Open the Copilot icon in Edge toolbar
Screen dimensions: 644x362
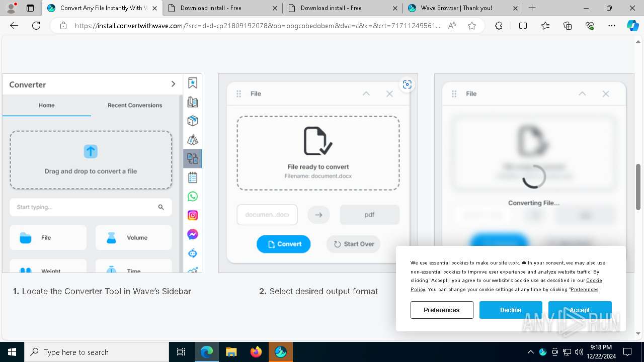pos(632,26)
